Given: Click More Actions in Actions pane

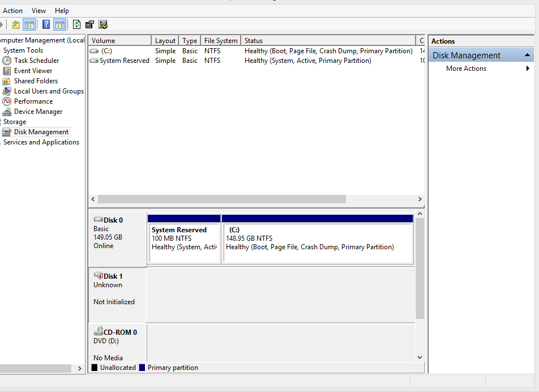Looking at the screenshot, I should click(466, 69).
